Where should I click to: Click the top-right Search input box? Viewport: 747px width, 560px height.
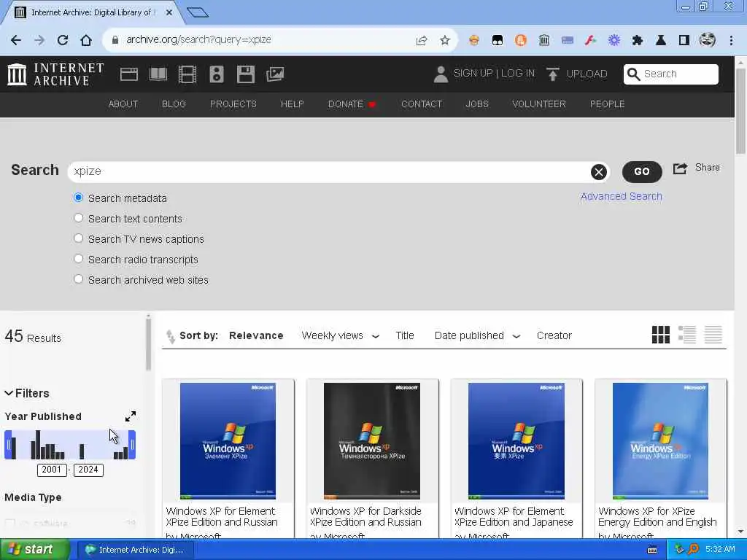point(671,74)
